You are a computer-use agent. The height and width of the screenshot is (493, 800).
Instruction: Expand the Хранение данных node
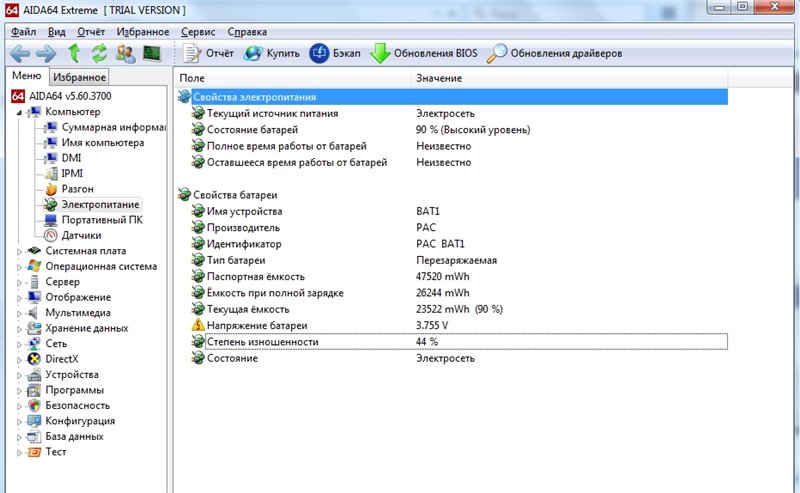click(x=19, y=329)
